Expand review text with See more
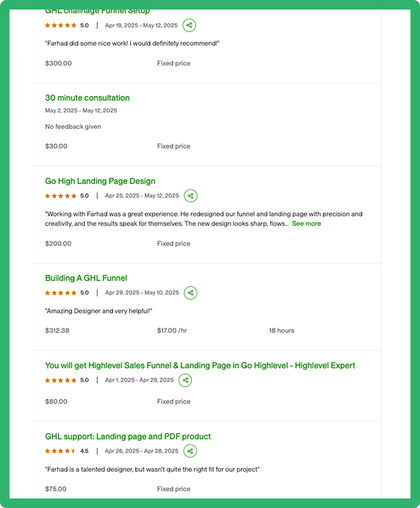Image resolution: width=420 pixels, height=508 pixels. [x=306, y=224]
